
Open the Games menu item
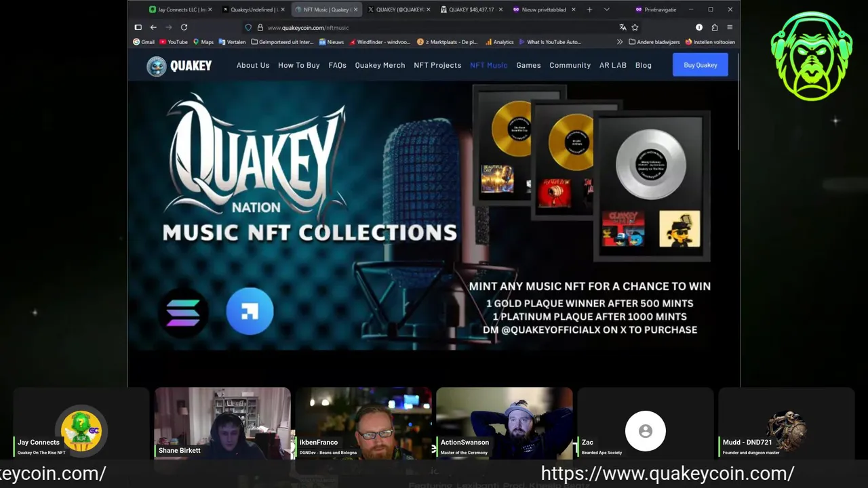(528, 65)
